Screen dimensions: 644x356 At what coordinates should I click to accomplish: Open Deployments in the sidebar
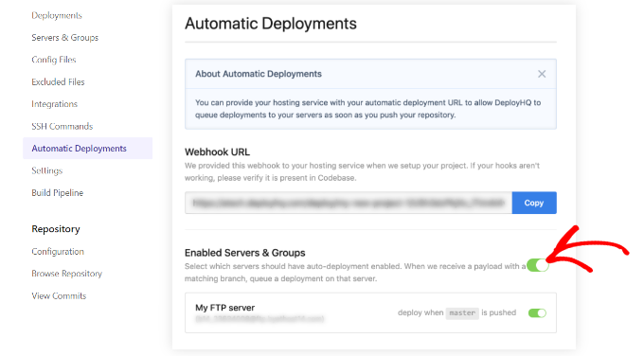pos(57,15)
